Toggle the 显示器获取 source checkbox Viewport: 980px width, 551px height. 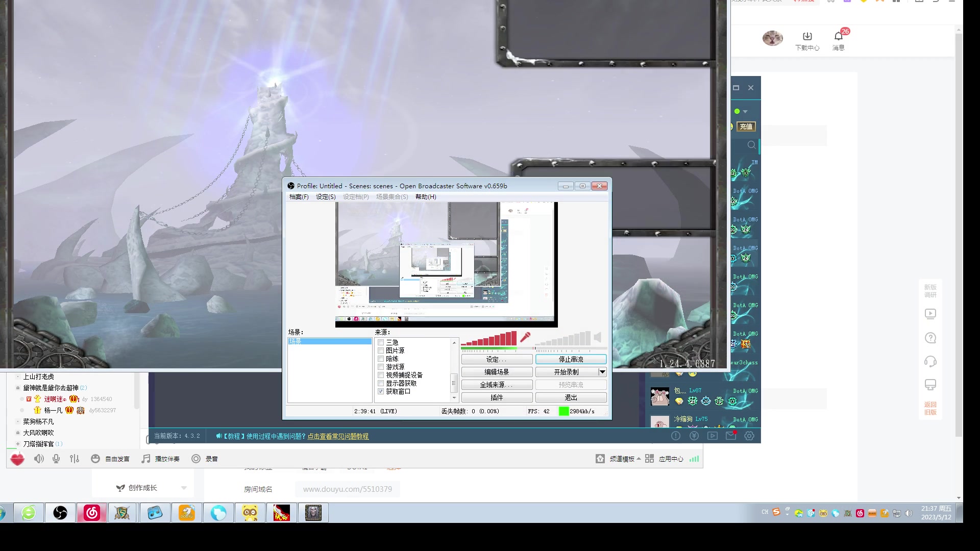click(381, 383)
